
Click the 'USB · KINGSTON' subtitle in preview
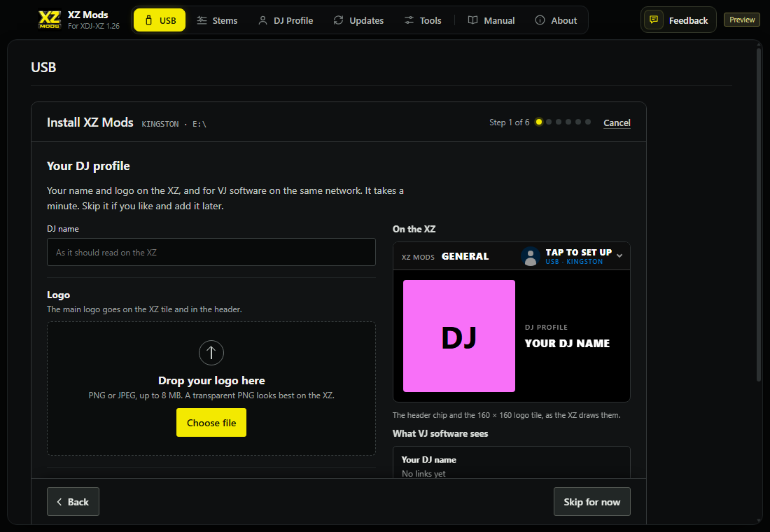tap(574, 262)
